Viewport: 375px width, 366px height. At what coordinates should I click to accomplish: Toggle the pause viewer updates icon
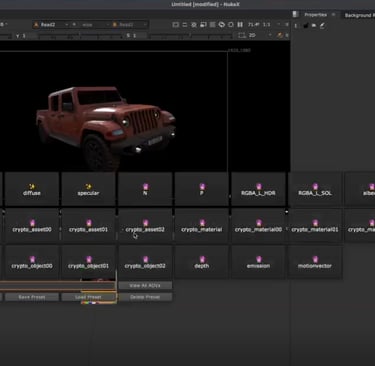(240, 25)
